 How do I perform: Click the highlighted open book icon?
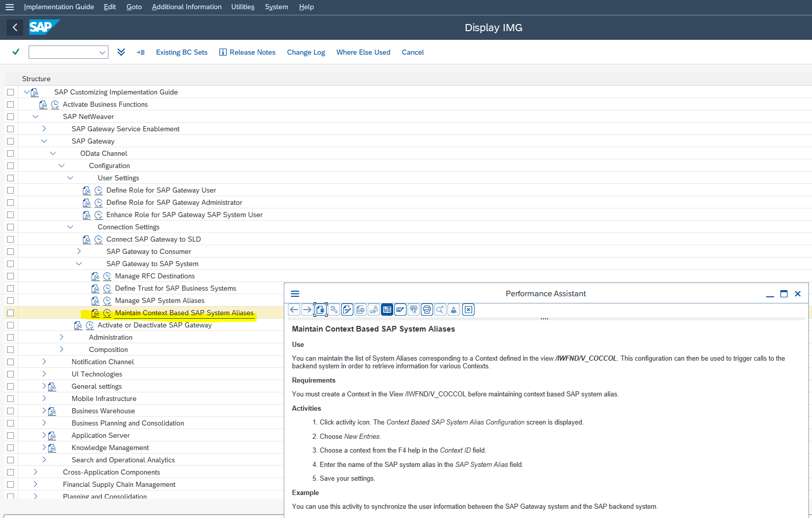pos(387,310)
